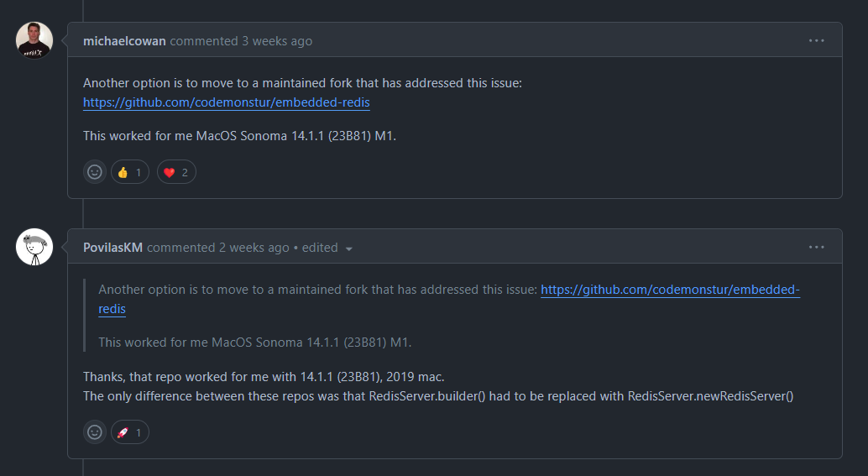
Task: Click the '2 weeks ago' comment timestamp
Action: point(254,248)
